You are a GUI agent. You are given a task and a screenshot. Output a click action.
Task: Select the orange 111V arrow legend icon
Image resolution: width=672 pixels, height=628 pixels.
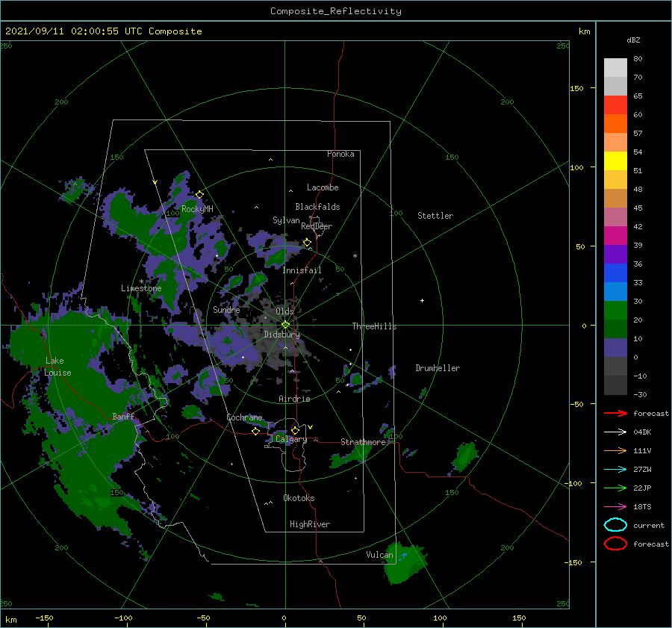click(615, 450)
